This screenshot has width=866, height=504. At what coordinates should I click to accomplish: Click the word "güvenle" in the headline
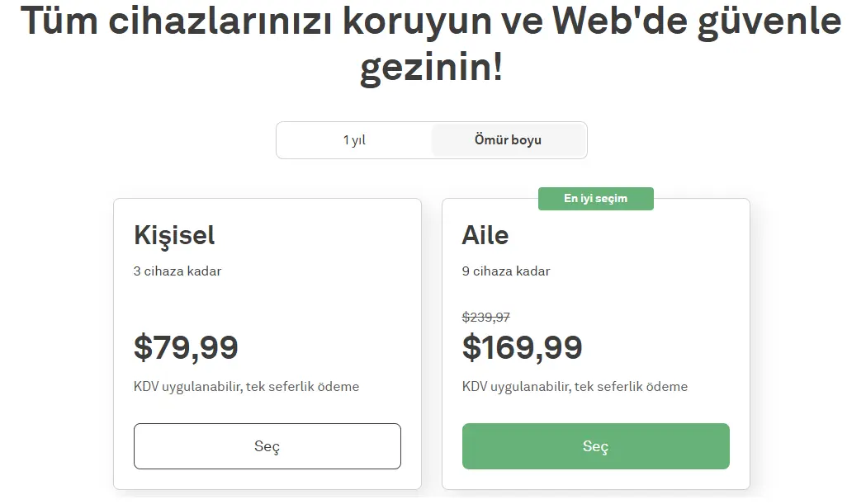(770, 21)
